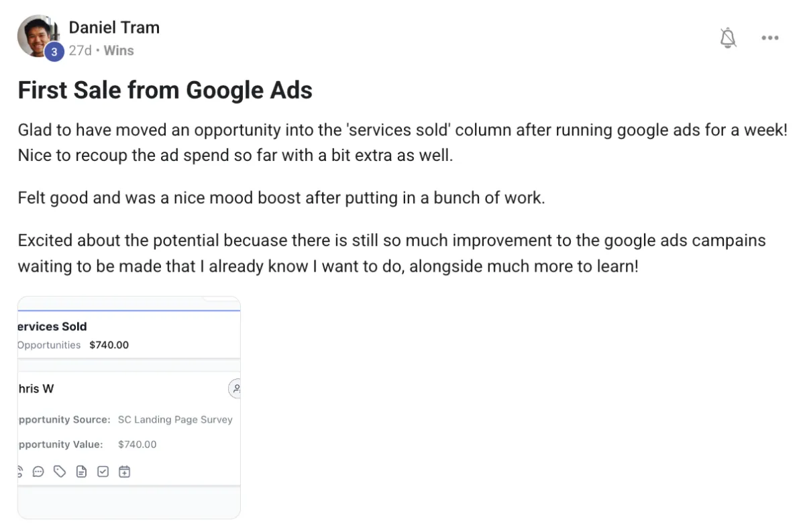Click the 27d post timestamp
This screenshot has height=532, width=805.
click(x=80, y=51)
